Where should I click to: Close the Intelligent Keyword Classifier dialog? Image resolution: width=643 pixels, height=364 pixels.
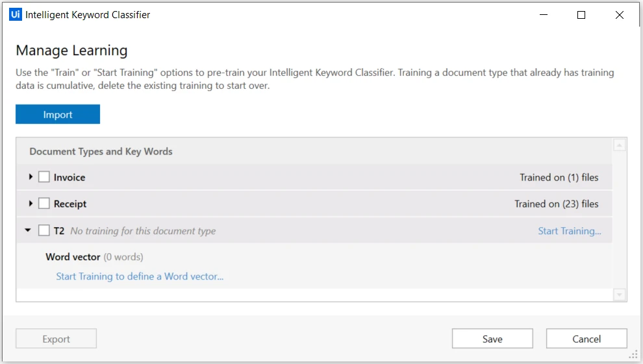click(619, 15)
